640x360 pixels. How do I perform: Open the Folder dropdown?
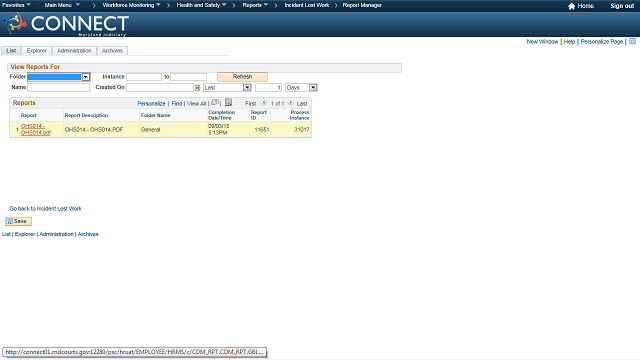point(86,77)
